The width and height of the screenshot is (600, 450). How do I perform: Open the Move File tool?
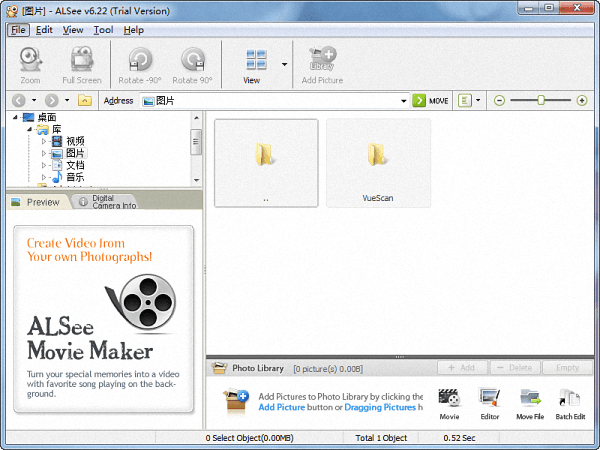(530, 404)
